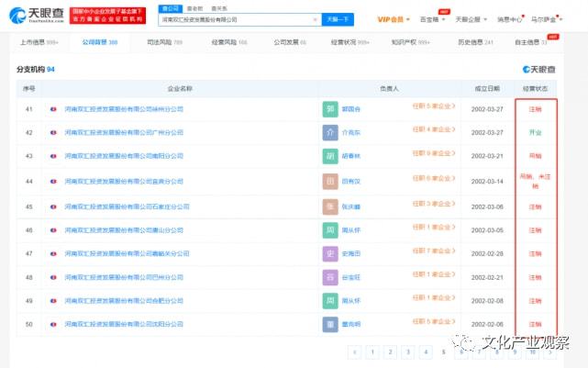Click blue avatar tile in row 50
This screenshot has height=368, width=588.
pos(330,324)
